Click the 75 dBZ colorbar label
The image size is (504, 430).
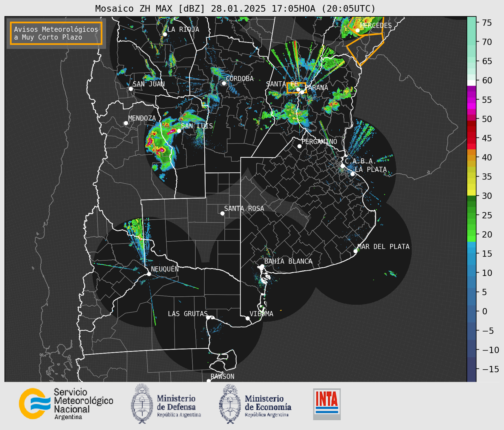487,23
